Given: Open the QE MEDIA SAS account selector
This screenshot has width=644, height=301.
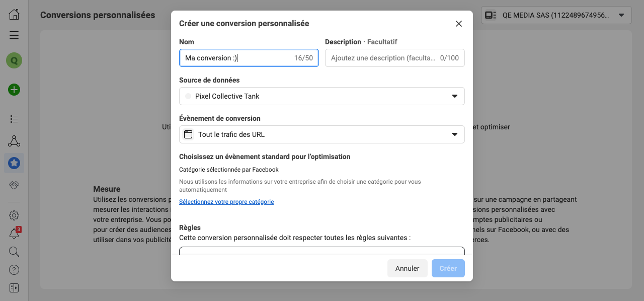Looking at the screenshot, I should [556, 15].
